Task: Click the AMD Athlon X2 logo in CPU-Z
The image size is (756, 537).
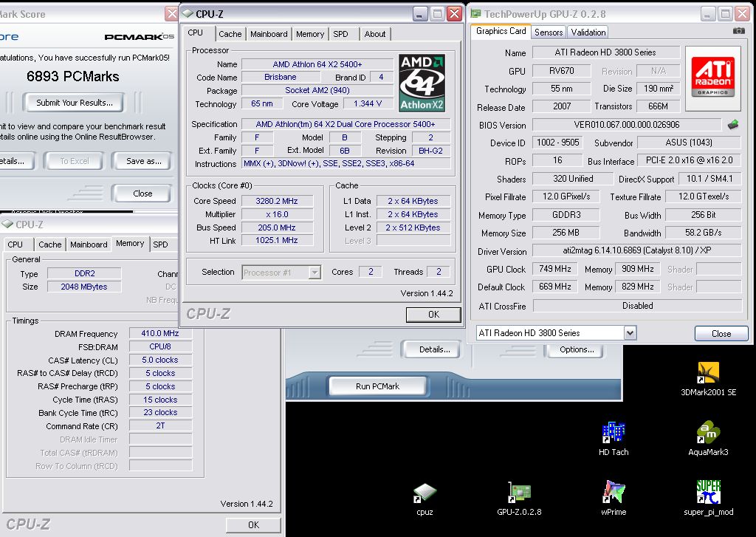Action: 422,83
